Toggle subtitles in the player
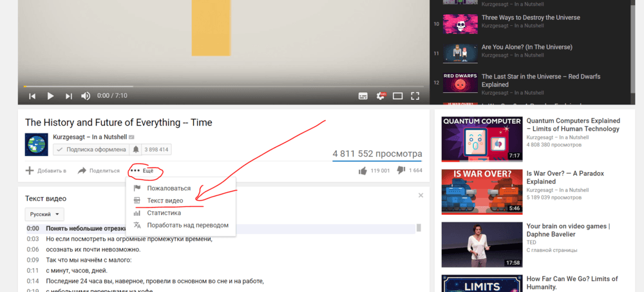This screenshot has height=292, width=644. [363, 96]
